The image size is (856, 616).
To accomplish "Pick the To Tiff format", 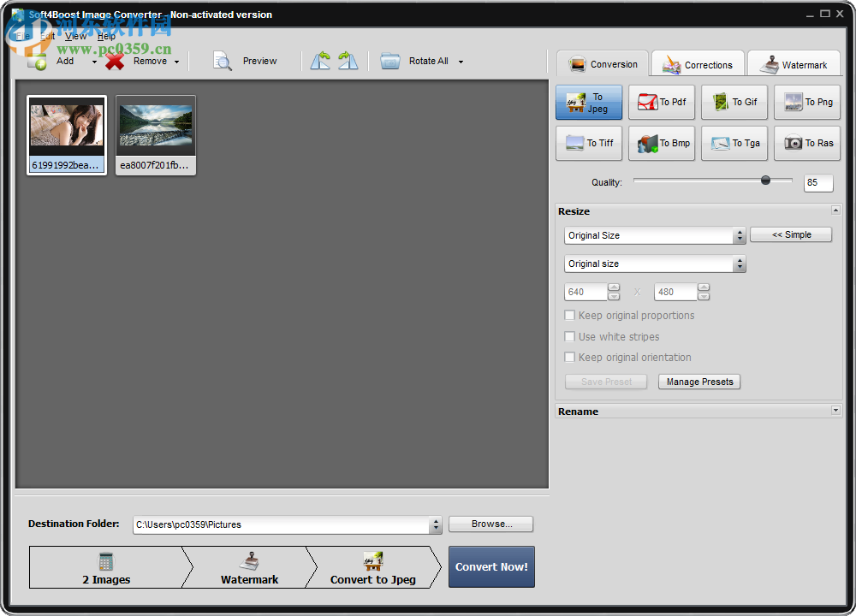I will pyautogui.click(x=588, y=143).
